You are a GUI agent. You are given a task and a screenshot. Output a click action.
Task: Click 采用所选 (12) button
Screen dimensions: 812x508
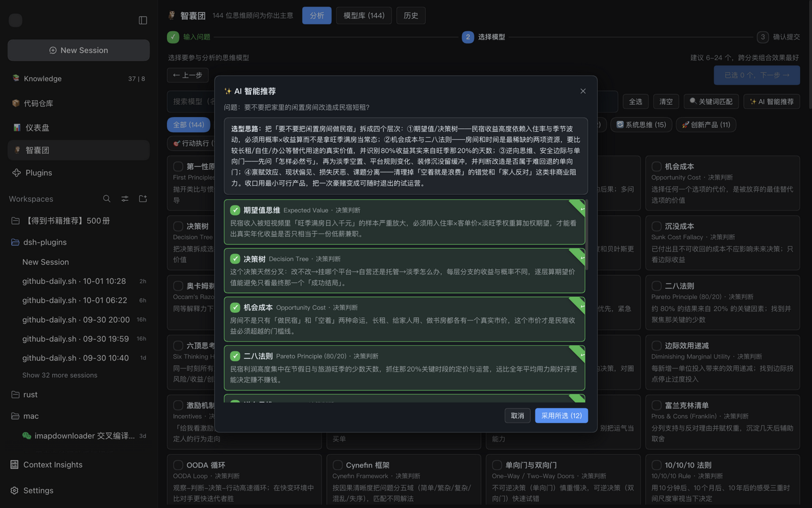tap(562, 416)
